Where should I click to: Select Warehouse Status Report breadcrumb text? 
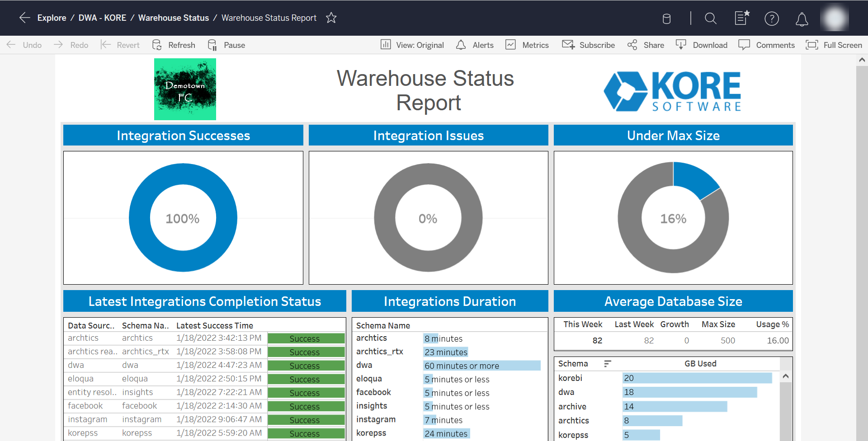(x=269, y=18)
